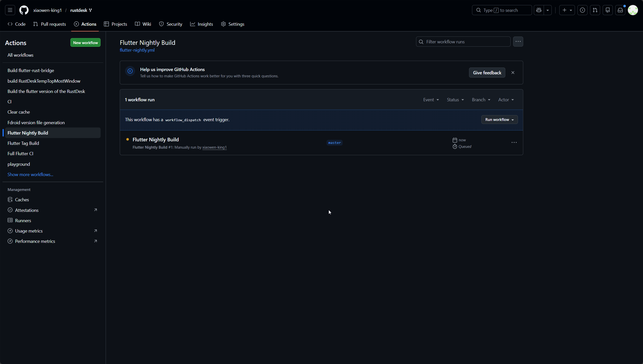Click Show more workflows link
The image size is (643, 364).
pos(30,174)
